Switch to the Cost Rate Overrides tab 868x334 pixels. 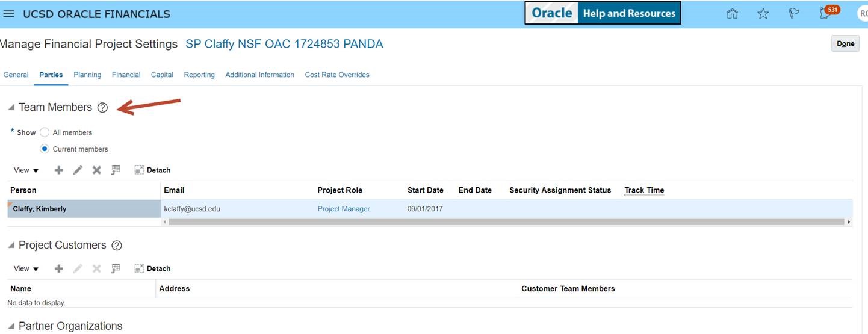[336, 75]
